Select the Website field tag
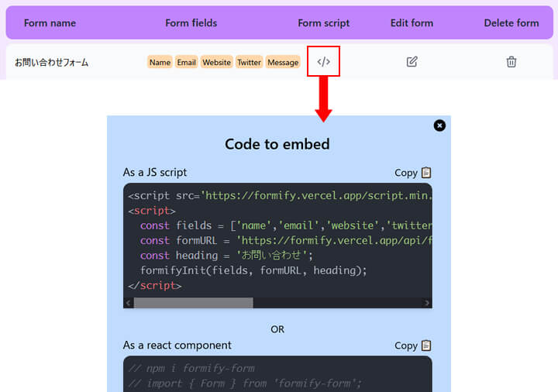 (217, 62)
